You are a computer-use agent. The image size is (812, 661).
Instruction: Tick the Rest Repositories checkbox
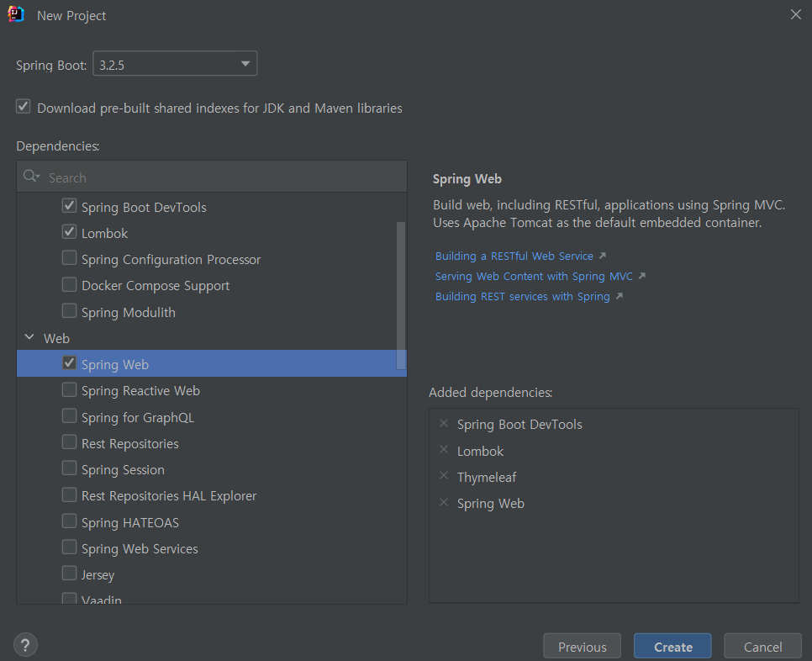point(70,442)
